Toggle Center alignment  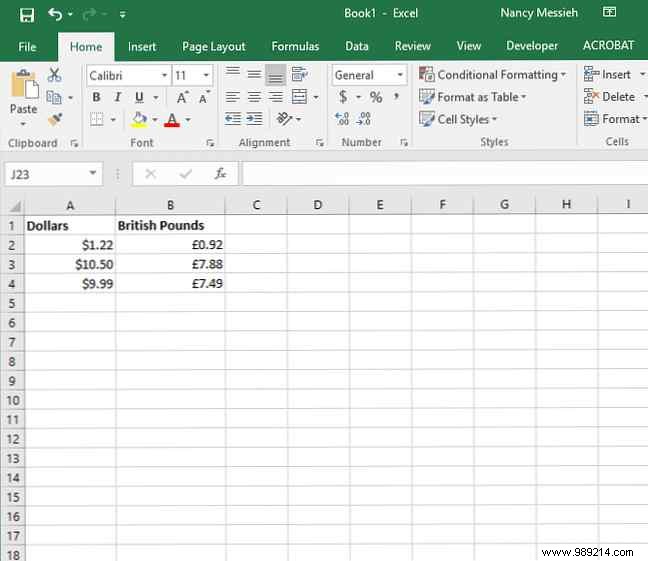click(254, 97)
